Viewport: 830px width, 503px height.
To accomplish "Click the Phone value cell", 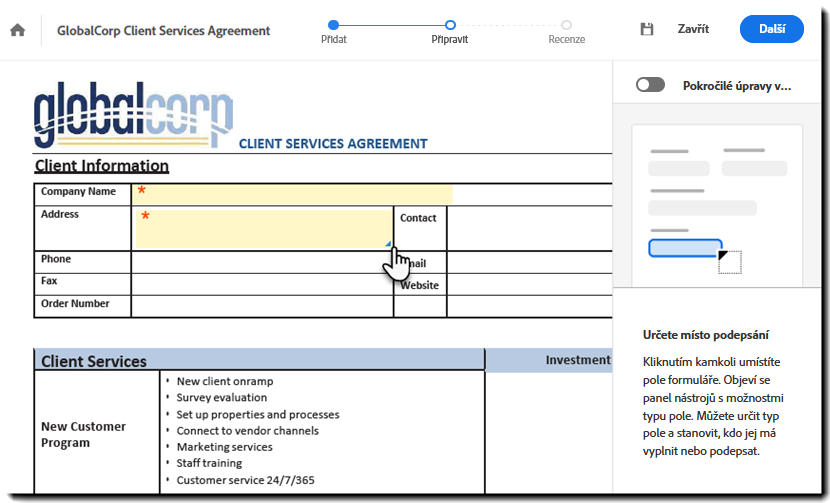I will click(x=262, y=262).
